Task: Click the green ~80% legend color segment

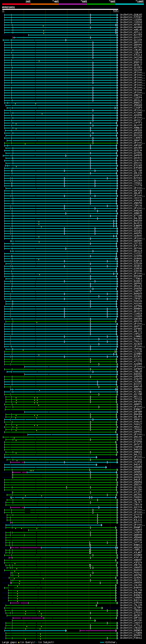Action: 101,4
